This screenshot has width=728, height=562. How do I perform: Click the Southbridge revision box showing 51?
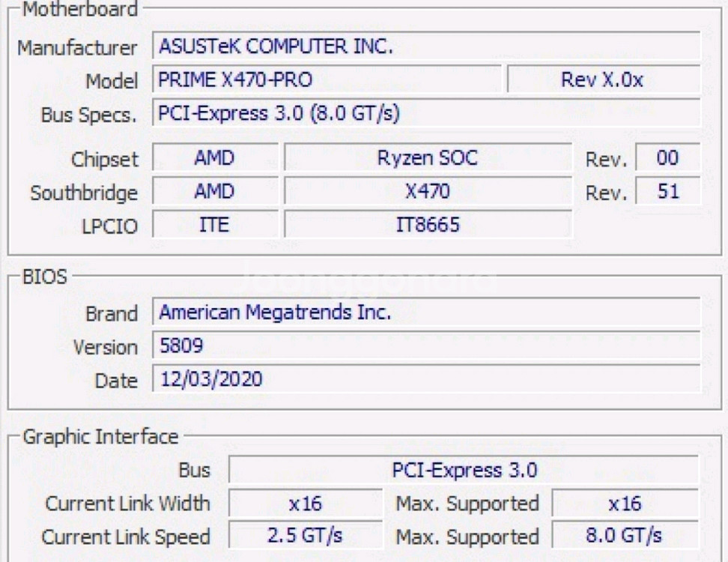[667, 192]
